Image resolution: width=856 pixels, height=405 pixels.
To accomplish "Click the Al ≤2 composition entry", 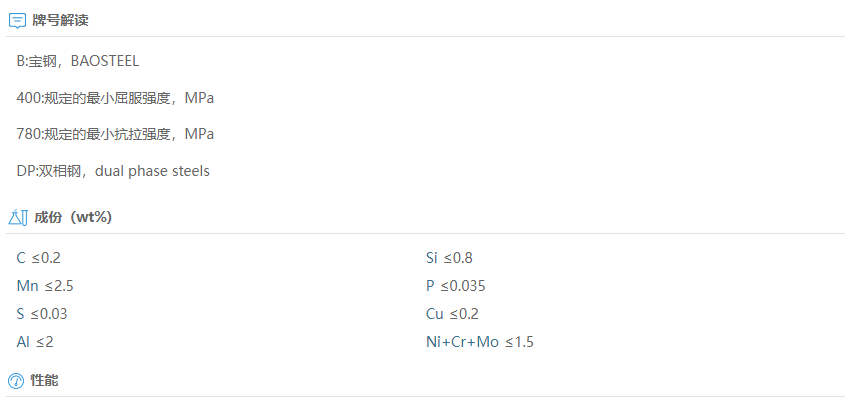I will [x=35, y=342].
